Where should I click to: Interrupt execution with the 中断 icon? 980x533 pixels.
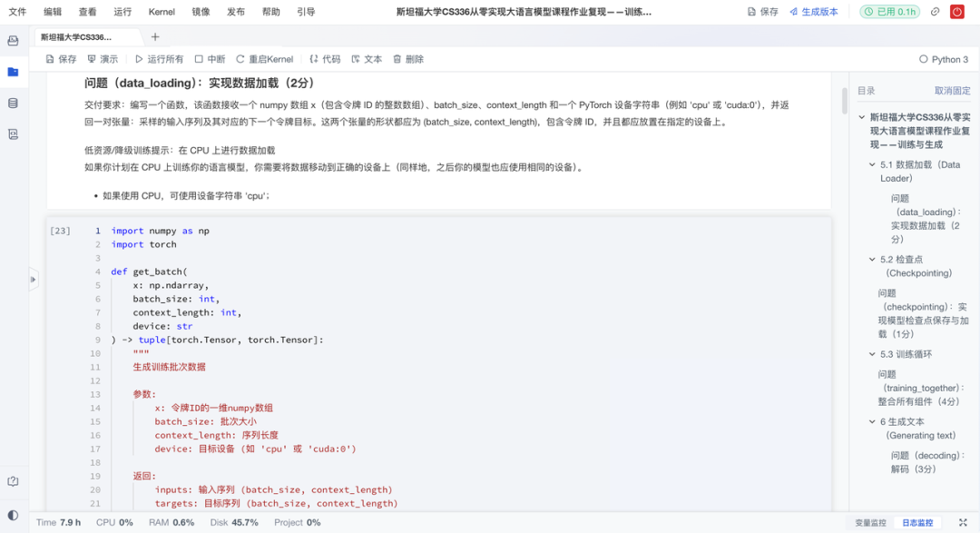coord(201,57)
